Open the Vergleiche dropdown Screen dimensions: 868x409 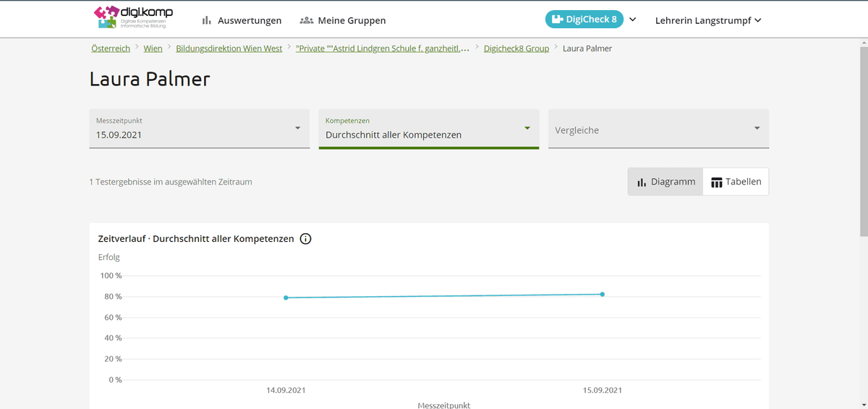pos(658,129)
